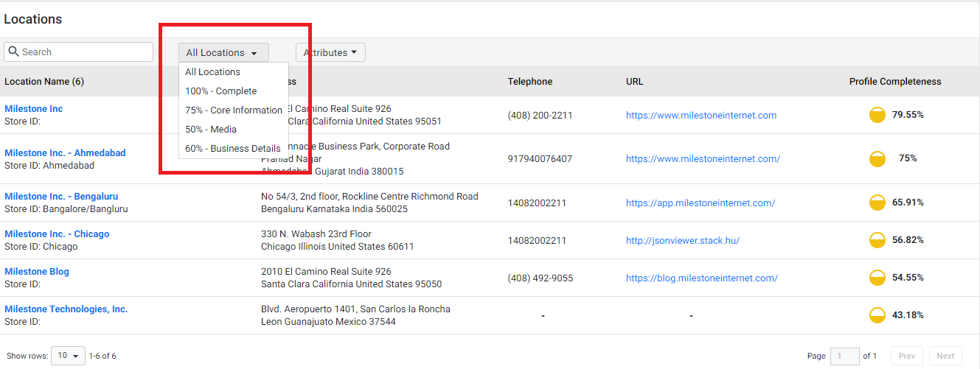Screen dimensions: 980x369
Task: Click the Locations page heading
Action: (x=33, y=20)
